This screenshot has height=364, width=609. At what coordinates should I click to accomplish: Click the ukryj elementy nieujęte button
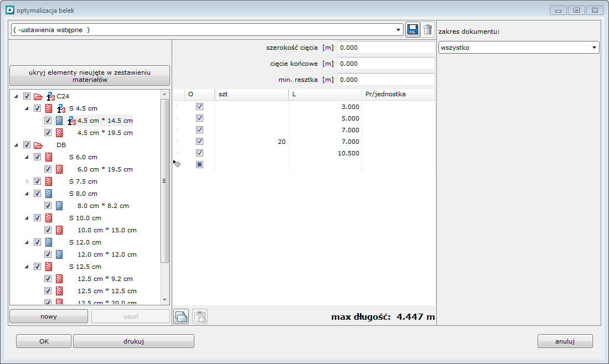pos(89,76)
